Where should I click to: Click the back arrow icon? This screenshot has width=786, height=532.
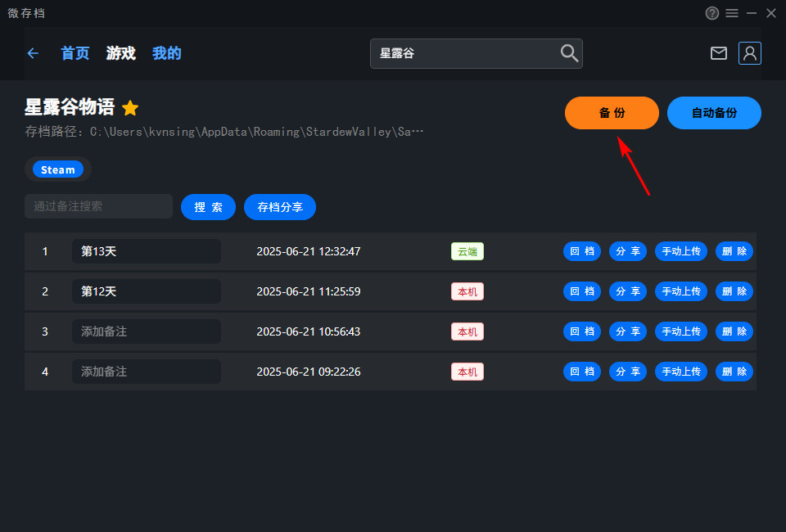click(33, 53)
